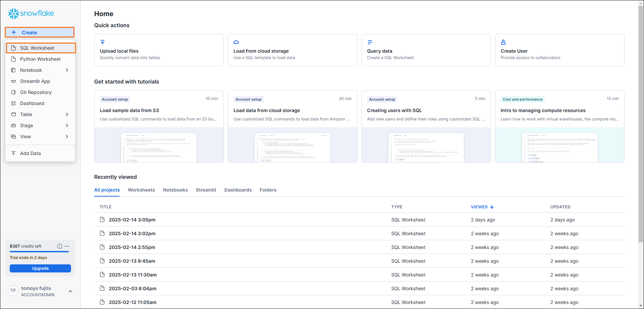Open Creating users with SQL tutorial
This screenshot has height=309, width=644.
coord(426,126)
